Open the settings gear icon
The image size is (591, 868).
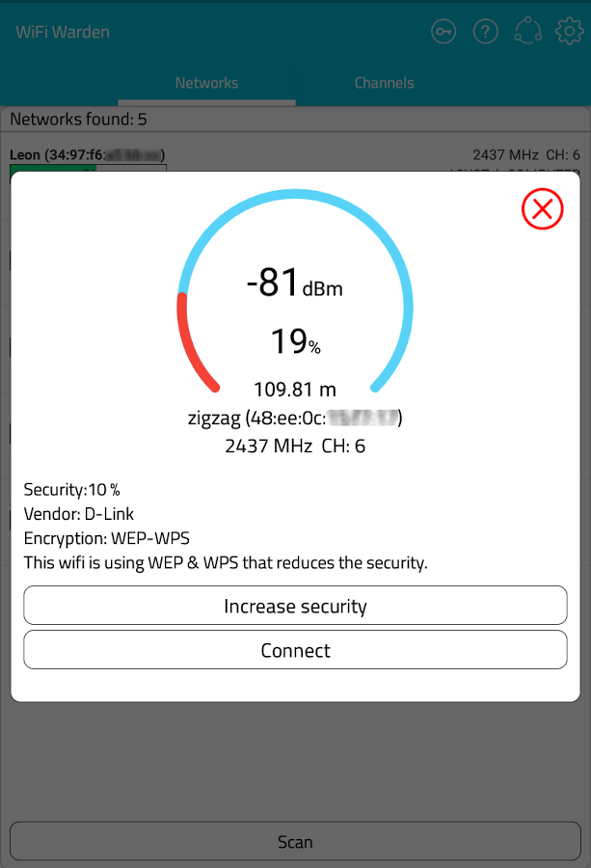pyautogui.click(x=570, y=32)
